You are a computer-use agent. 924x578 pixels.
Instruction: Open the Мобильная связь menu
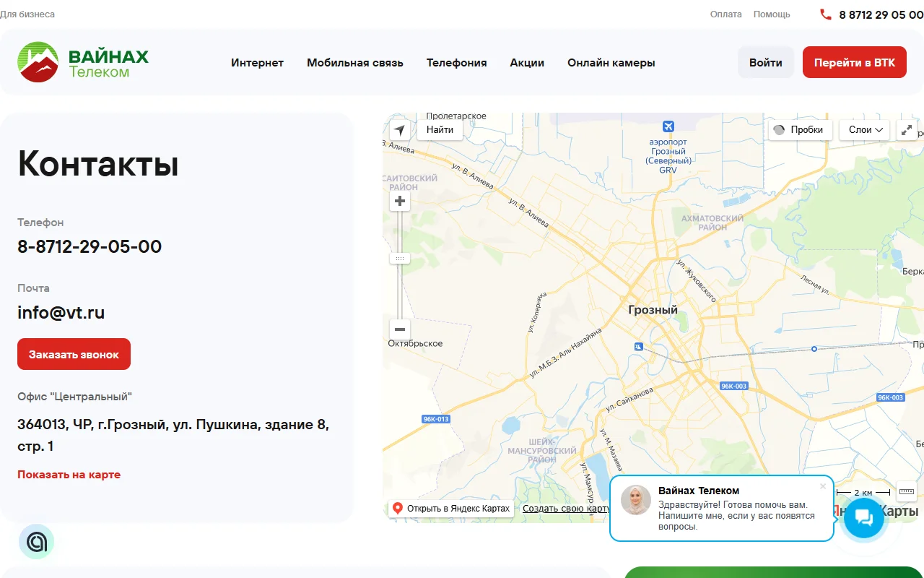coord(355,63)
